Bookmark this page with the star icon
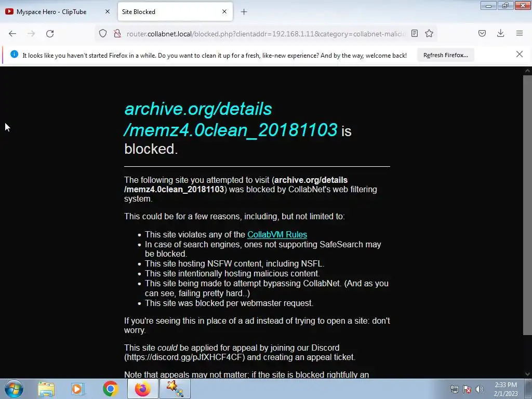Screen dimensions: 532x399 (429, 33)
